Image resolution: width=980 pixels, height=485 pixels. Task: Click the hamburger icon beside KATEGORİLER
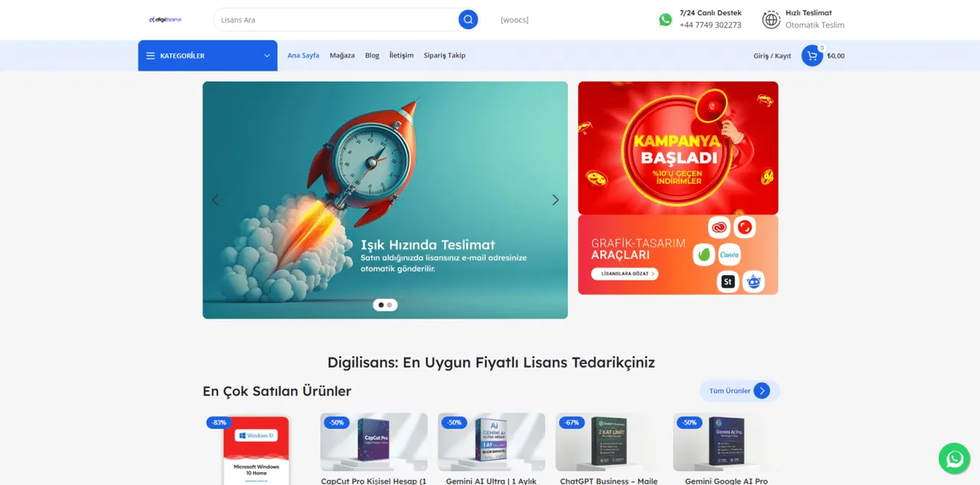click(x=150, y=56)
